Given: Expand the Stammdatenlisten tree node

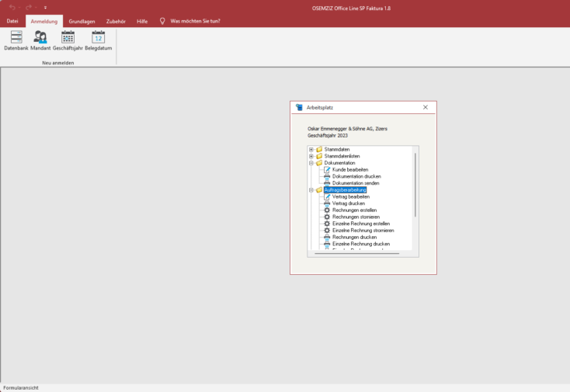Looking at the screenshot, I should tap(311, 156).
